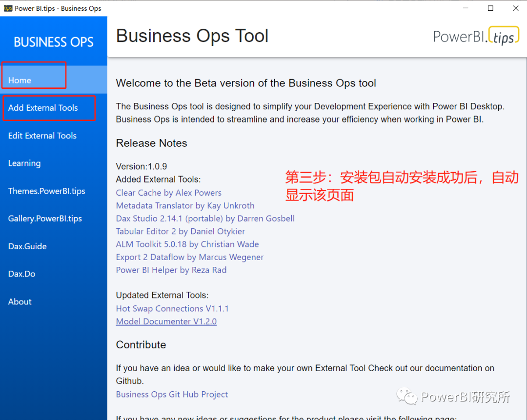
Task: Open Dax Studio 2.14.1 portable link
Action: [x=205, y=219]
